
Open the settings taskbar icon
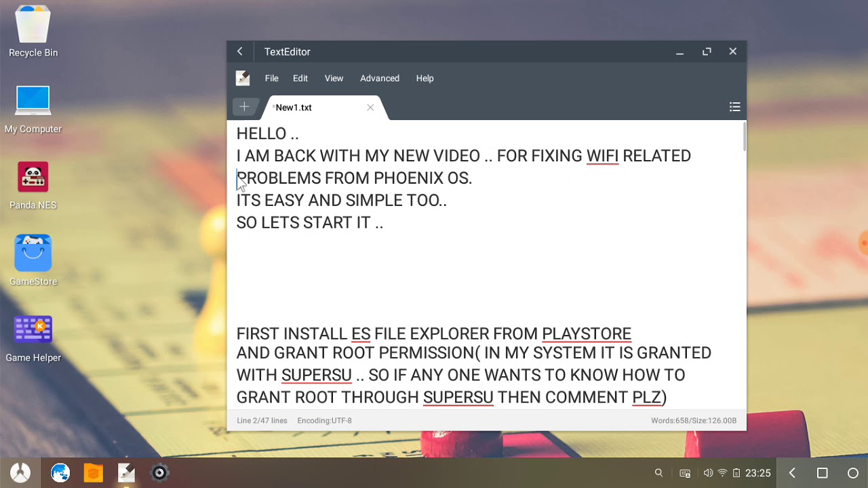(x=159, y=473)
